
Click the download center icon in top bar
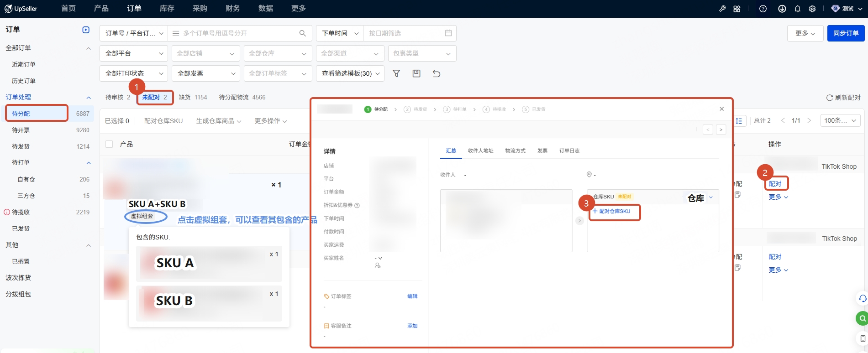click(x=782, y=9)
